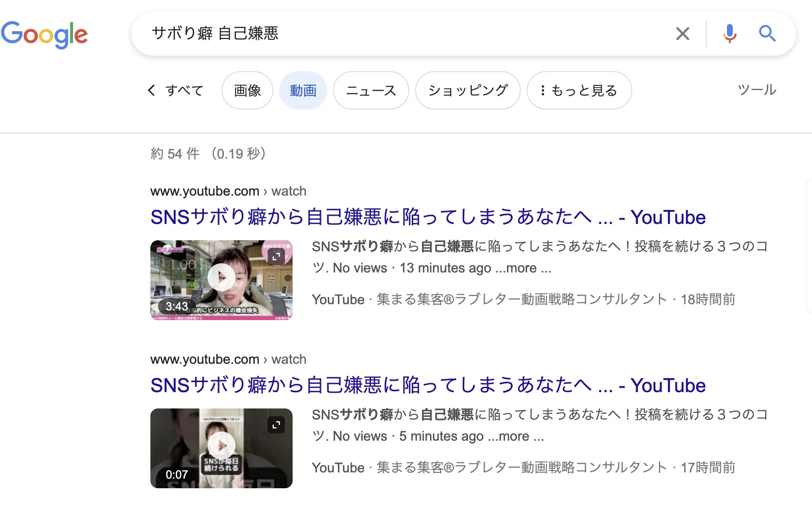
Task: Go back with the left chevron arrow
Action: 151,90
